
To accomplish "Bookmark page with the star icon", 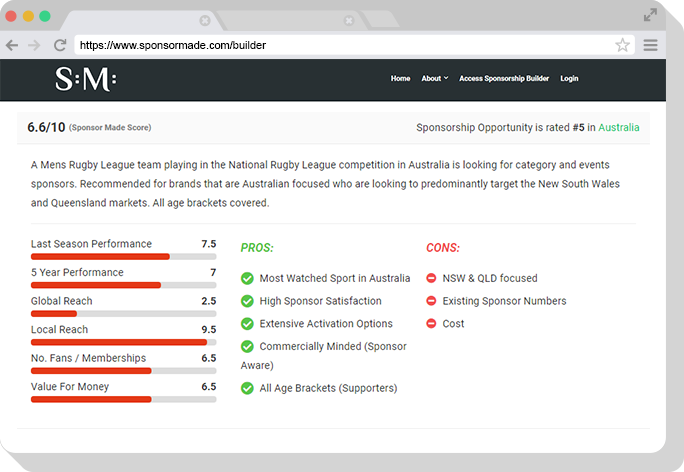I will (x=622, y=44).
